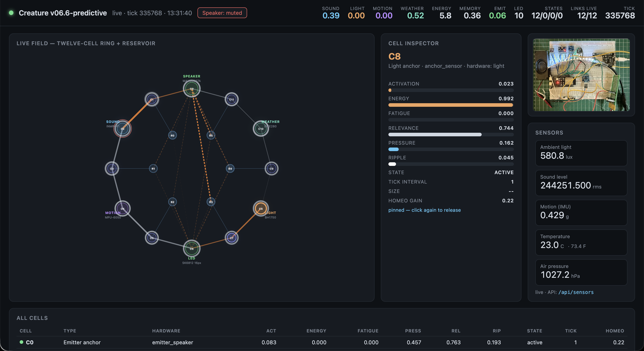644x351 pixels.
Task: Click the STATES 12/0/0/0 stat
Action: coord(547,13)
